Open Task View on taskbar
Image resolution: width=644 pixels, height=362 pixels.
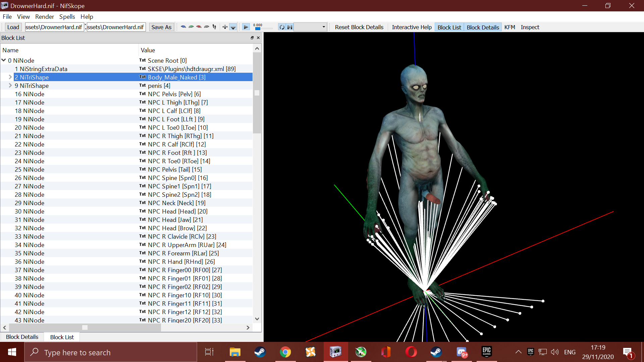tap(209, 352)
